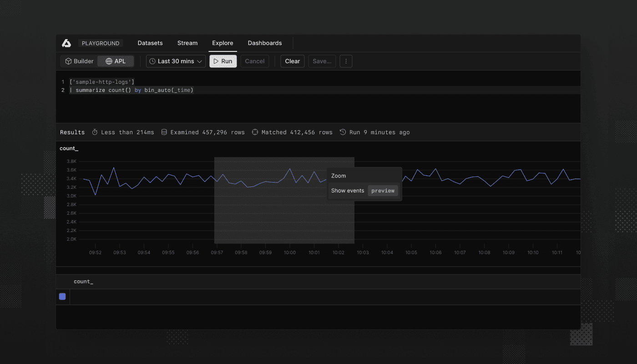
Task: Switch to Builder query mode
Action: (79, 61)
